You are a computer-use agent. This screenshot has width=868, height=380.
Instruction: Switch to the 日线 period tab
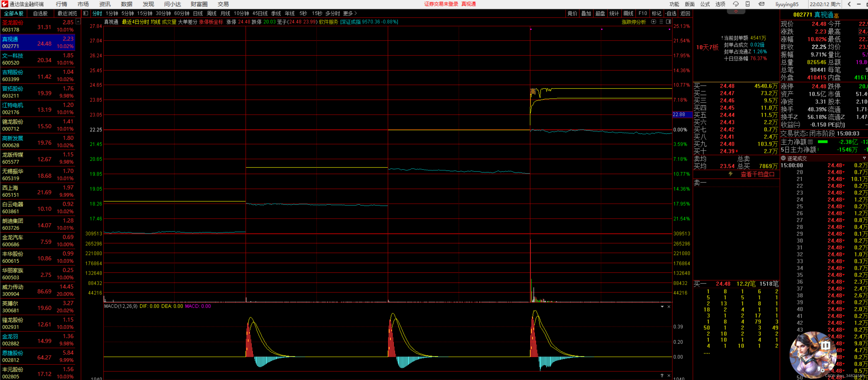pos(198,14)
